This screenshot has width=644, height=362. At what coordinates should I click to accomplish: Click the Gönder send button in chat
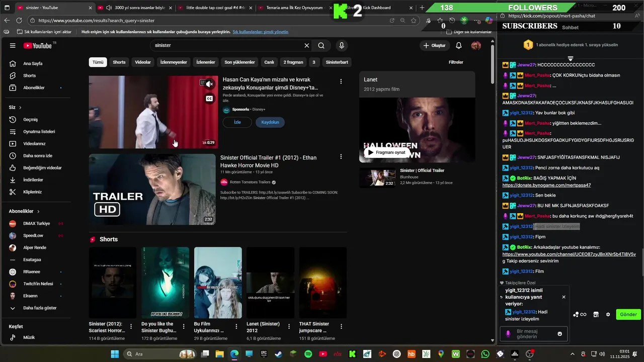pos(628,314)
